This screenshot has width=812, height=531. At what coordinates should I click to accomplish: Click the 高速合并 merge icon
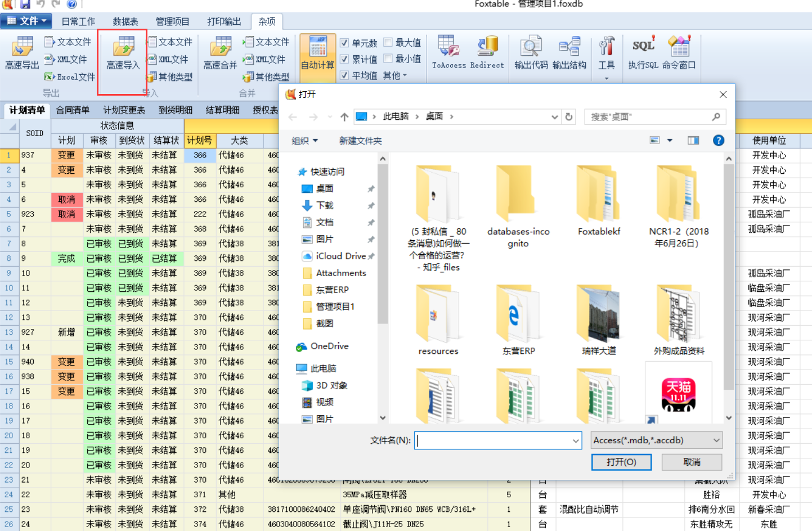coord(221,53)
